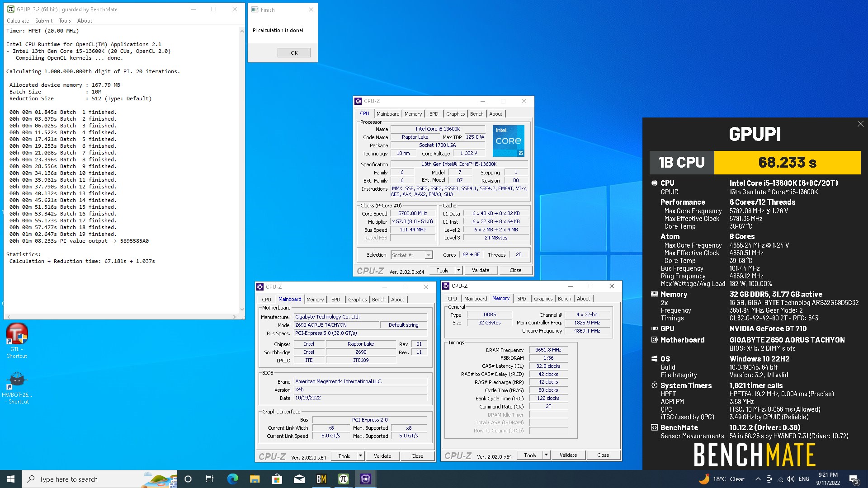Close the BenchMate GPUPI result panel
868x488 pixels.
pos(860,124)
